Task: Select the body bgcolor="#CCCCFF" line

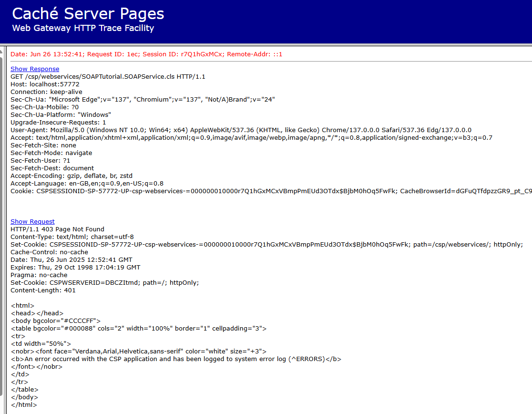Action: click(x=56, y=321)
